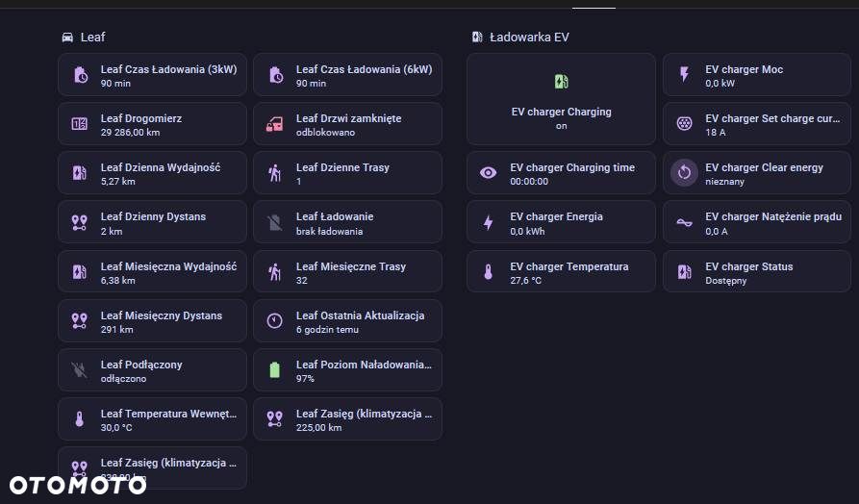Click the odłączono plug status text

(123, 379)
